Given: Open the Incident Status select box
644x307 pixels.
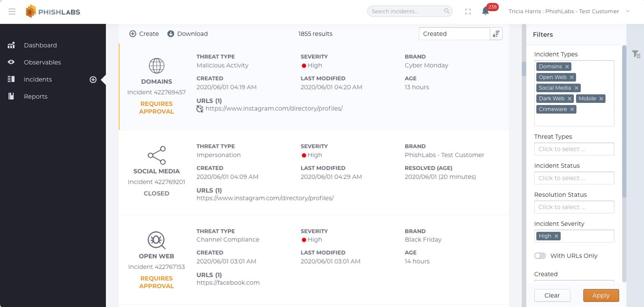Looking at the screenshot, I should coord(574,178).
